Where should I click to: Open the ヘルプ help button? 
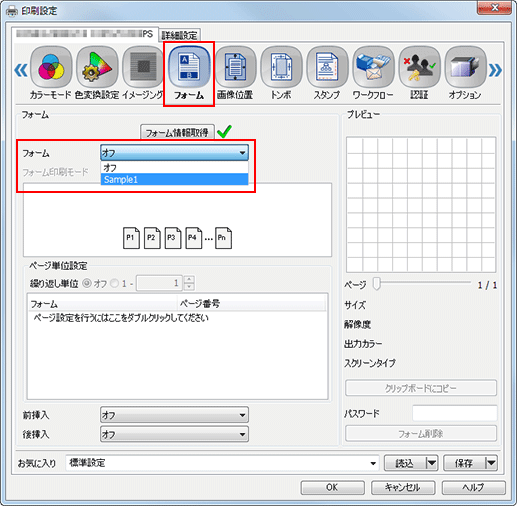click(474, 487)
